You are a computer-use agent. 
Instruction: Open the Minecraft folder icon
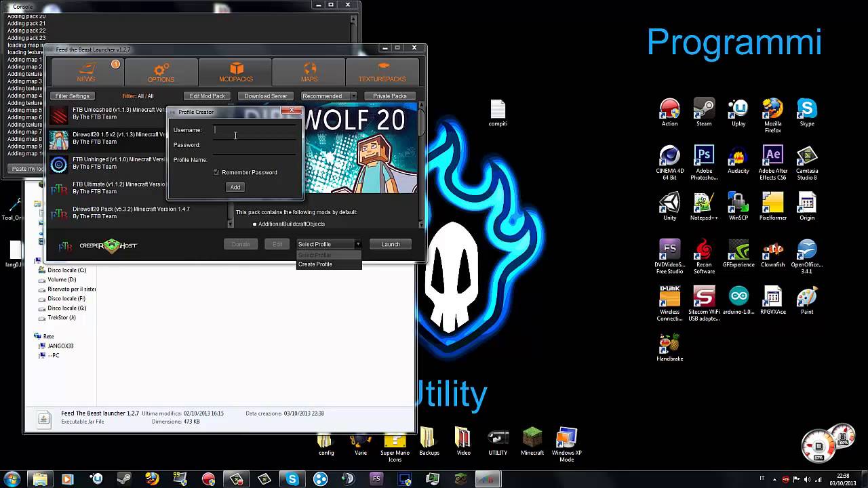(532, 442)
